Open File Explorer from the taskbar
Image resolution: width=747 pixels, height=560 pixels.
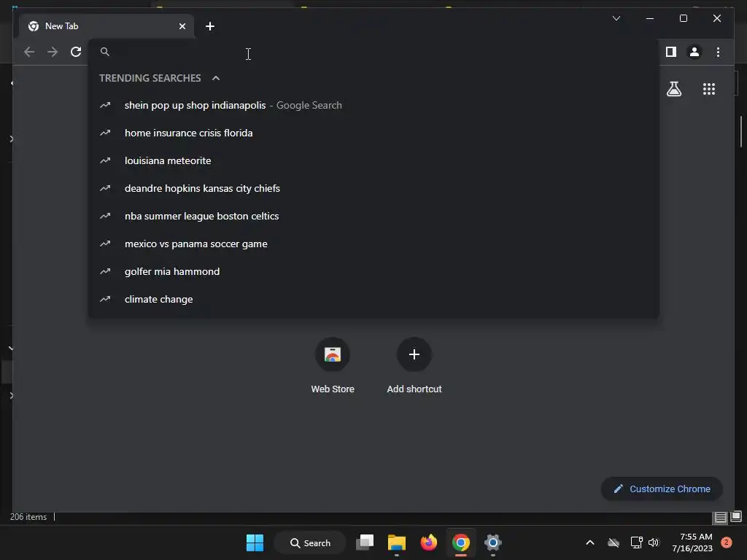click(396, 542)
